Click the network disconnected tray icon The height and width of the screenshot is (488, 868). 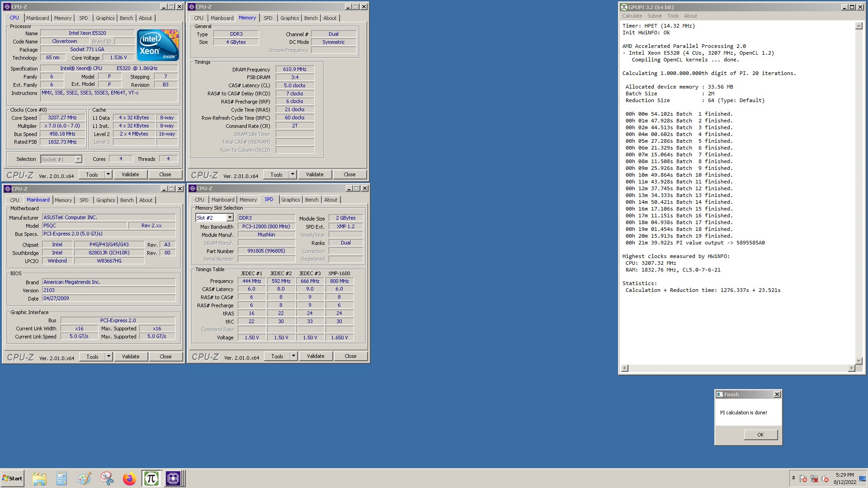pyautogui.click(x=814, y=479)
